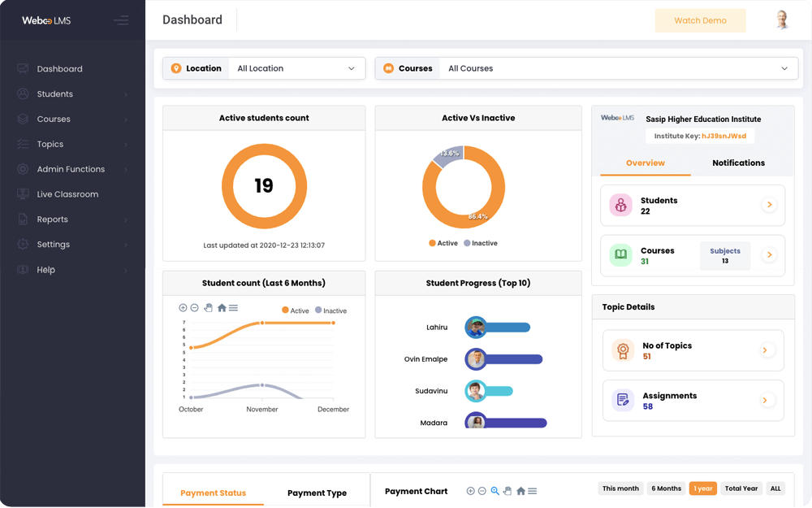The image size is (812, 508).
Task: Reset Student count chart with home icon
Action: tap(222, 308)
